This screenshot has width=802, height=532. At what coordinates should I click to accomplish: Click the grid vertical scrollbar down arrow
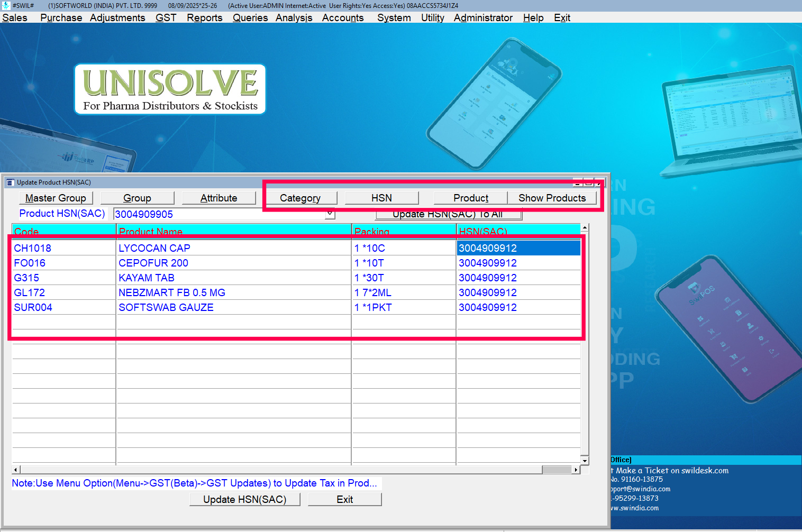pyautogui.click(x=585, y=461)
